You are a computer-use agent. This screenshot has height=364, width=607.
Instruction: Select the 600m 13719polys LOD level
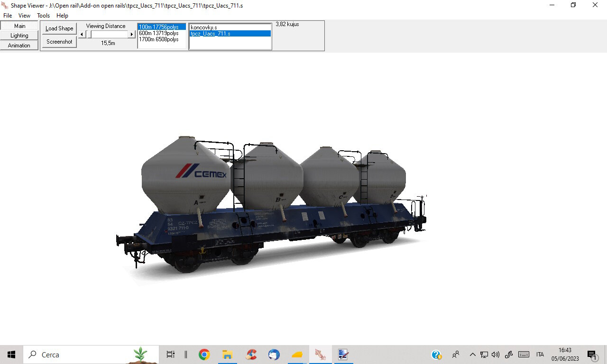(x=162, y=33)
